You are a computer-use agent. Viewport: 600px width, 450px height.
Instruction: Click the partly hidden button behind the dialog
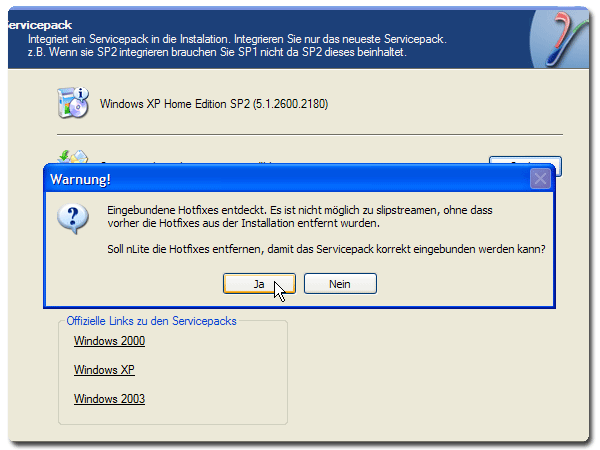[x=525, y=160]
